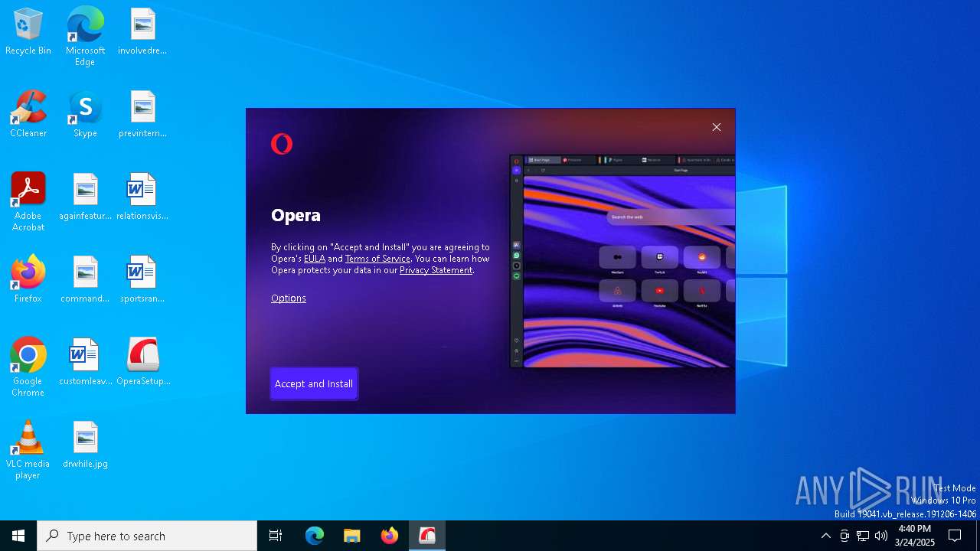980x551 pixels.
Task: Show hidden system tray icons
Action: coord(825,536)
